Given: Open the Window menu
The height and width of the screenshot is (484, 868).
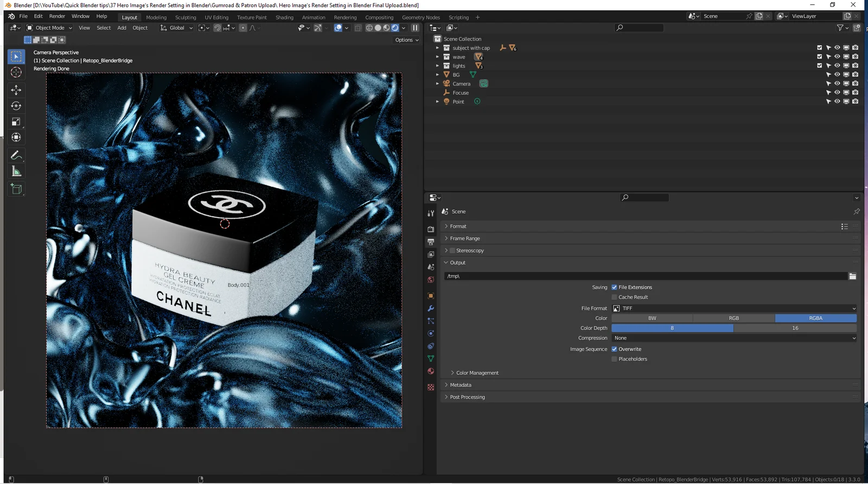Looking at the screenshot, I should pyautogui.click(x=80, y=16).
